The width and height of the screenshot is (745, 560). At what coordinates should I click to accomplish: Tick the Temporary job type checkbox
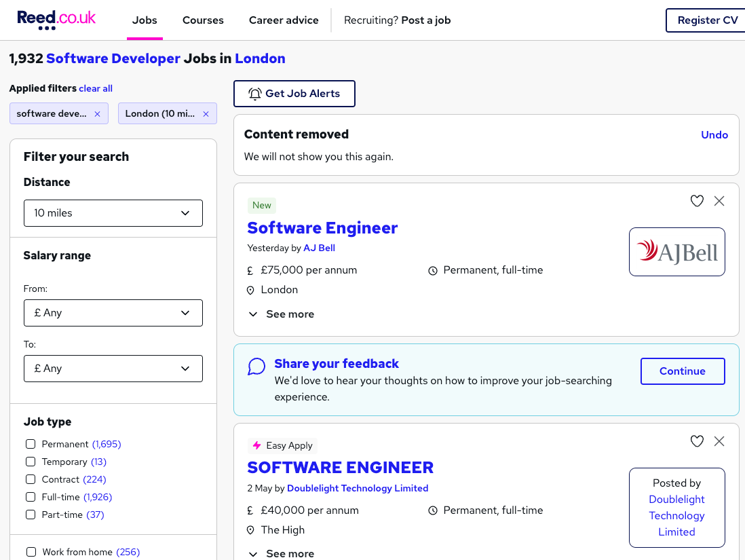click(31, 462)
